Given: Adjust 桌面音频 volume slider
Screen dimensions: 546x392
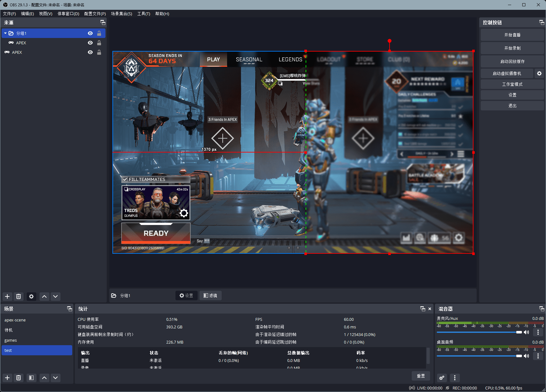Looking at the screenshot, I should 479,356.
